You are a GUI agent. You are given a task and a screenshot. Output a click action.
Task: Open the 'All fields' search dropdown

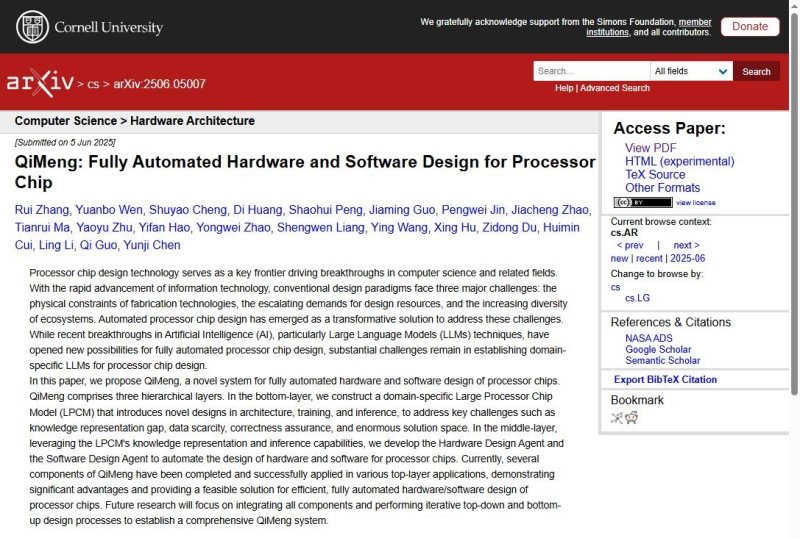point(690,71)
